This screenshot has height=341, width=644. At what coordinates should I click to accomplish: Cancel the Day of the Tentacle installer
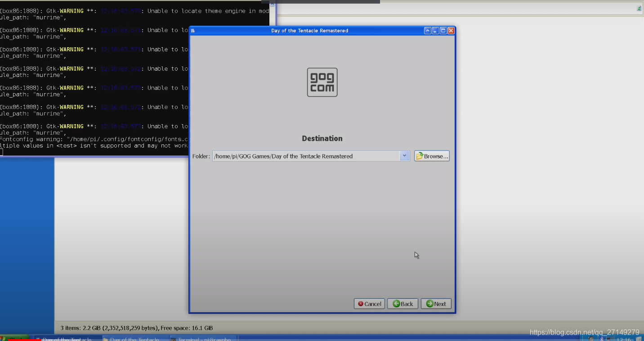coord(369,304)
